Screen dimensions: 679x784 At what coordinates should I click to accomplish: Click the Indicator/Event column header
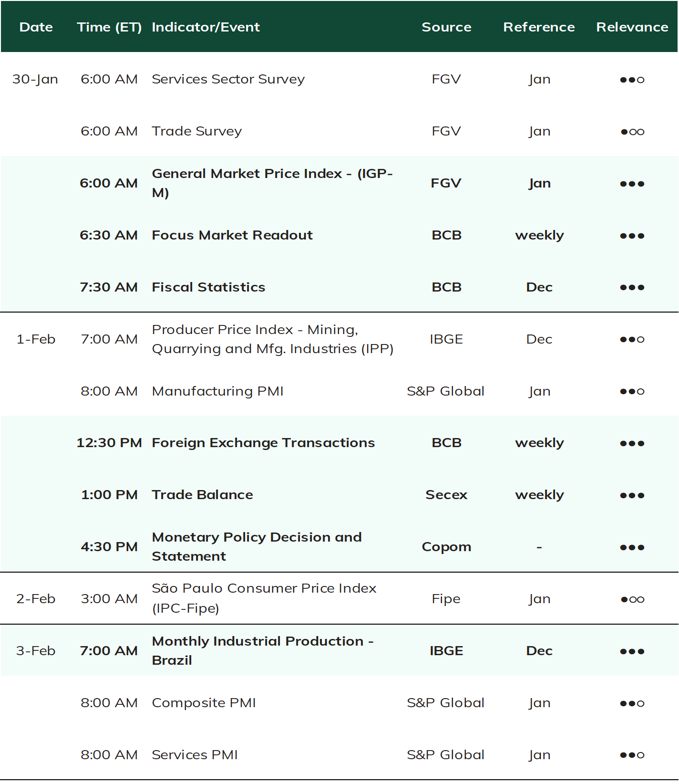[206, 27]
